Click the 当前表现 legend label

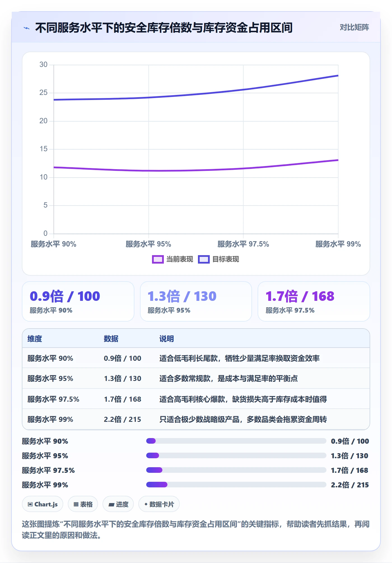pyautogui.click(x=179, y=259)
